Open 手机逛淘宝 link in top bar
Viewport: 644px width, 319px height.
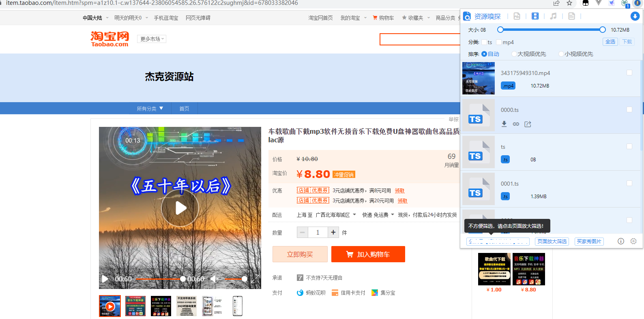coord(166,18)
